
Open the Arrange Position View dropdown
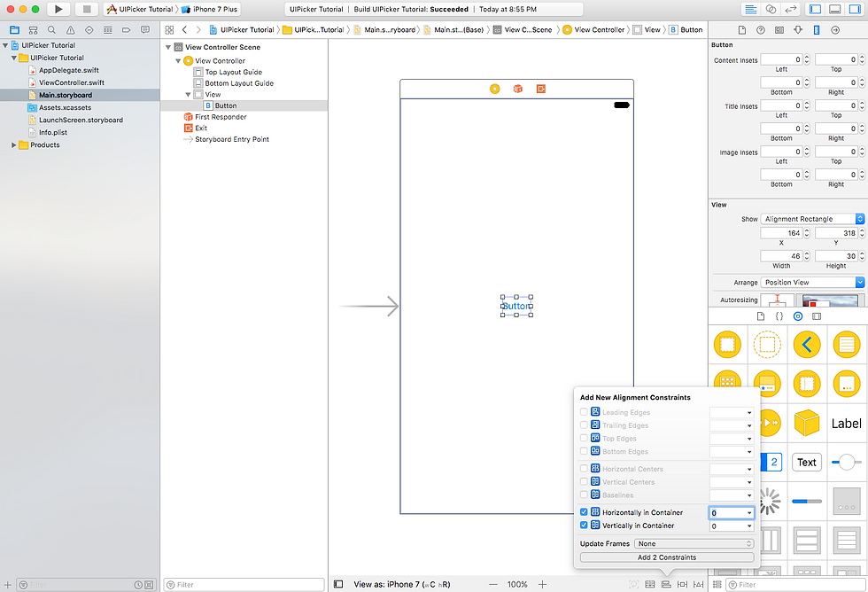812,283
